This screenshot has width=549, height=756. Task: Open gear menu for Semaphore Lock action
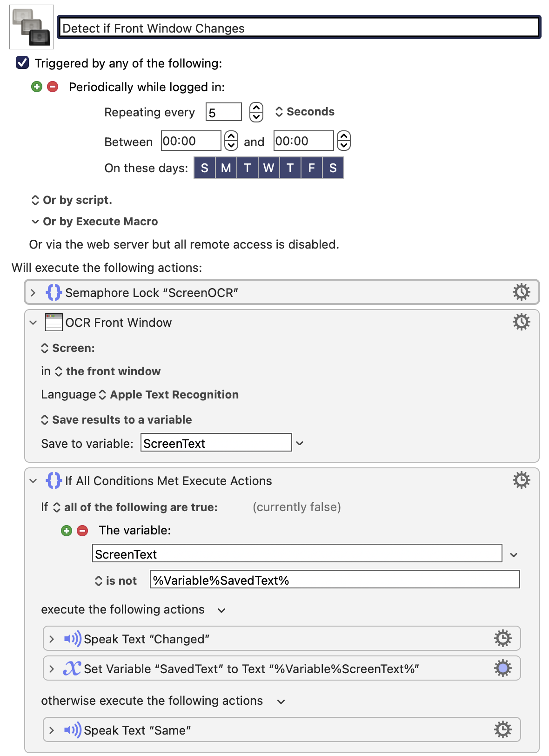(521, 292)
